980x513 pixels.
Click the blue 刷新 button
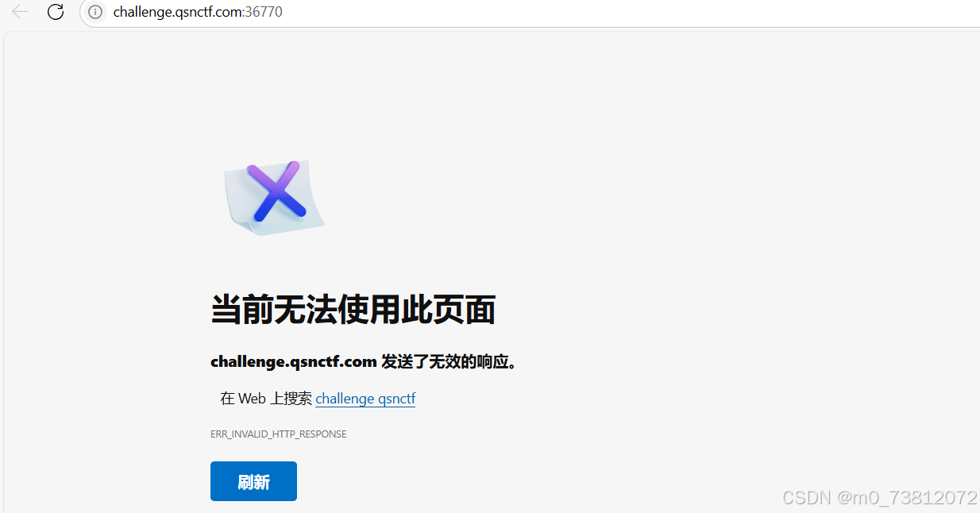coord(253,481)
